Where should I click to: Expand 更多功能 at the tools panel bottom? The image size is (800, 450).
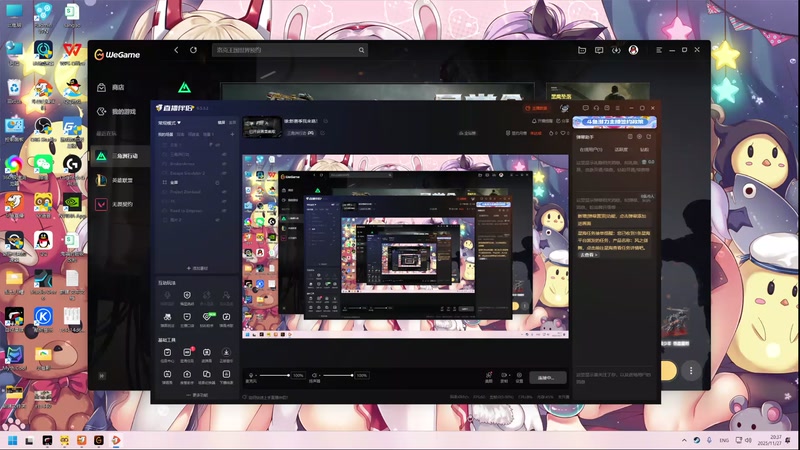coord(197,395)
